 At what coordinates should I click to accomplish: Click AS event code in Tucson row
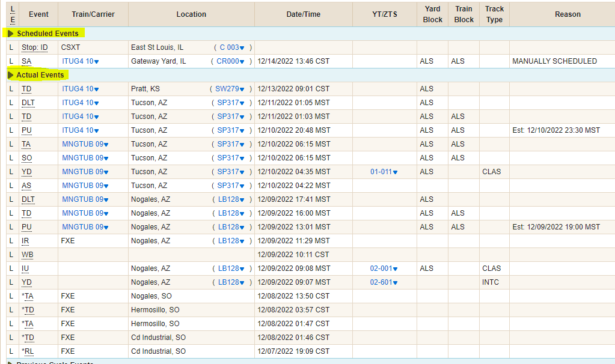click(x=26, y=186)
